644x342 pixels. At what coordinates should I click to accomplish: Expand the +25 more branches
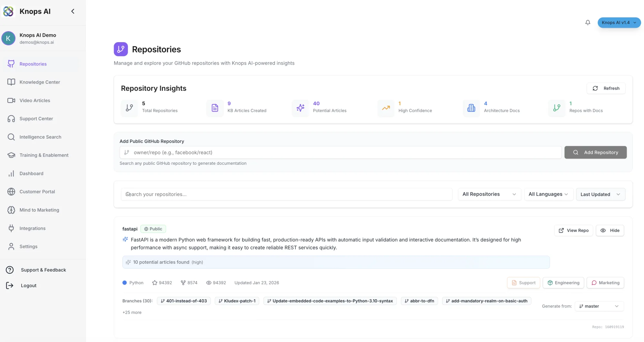tap(132, 312)
